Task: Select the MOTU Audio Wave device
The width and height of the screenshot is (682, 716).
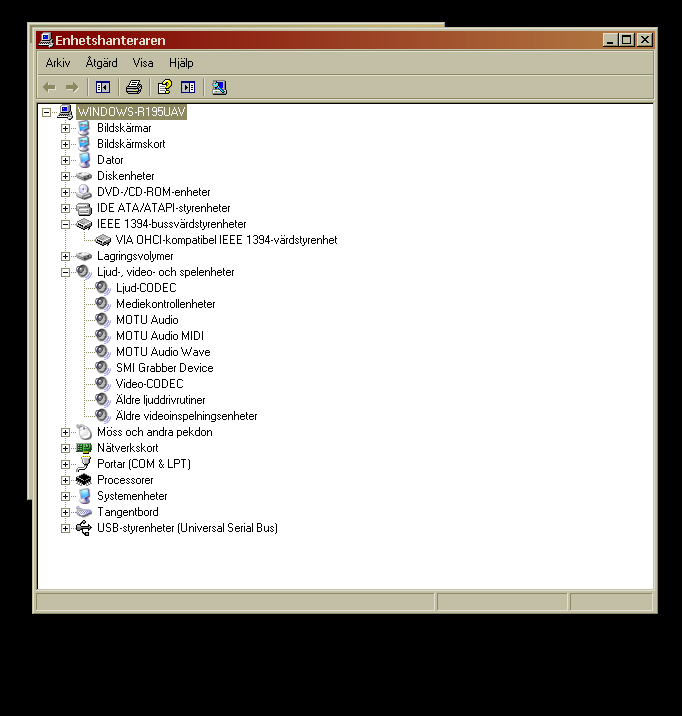Action: (x=163, y=352)
